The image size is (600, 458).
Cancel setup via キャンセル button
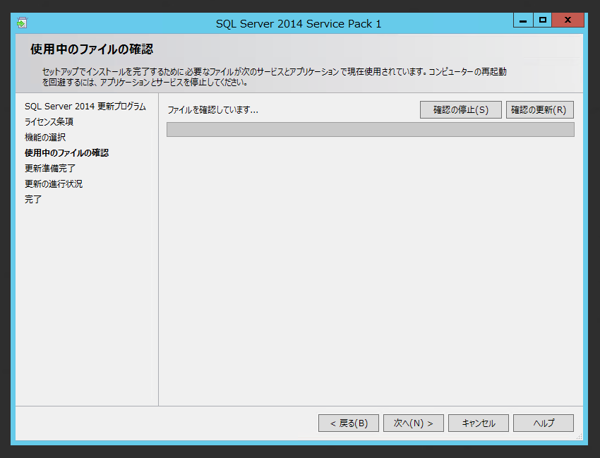click(x=478, y=423)
